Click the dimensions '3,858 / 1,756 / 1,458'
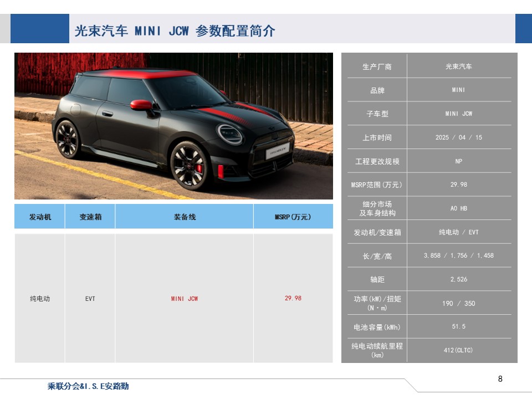The height and width of the screenshot is (399, 532). click(x=459, y=255)
